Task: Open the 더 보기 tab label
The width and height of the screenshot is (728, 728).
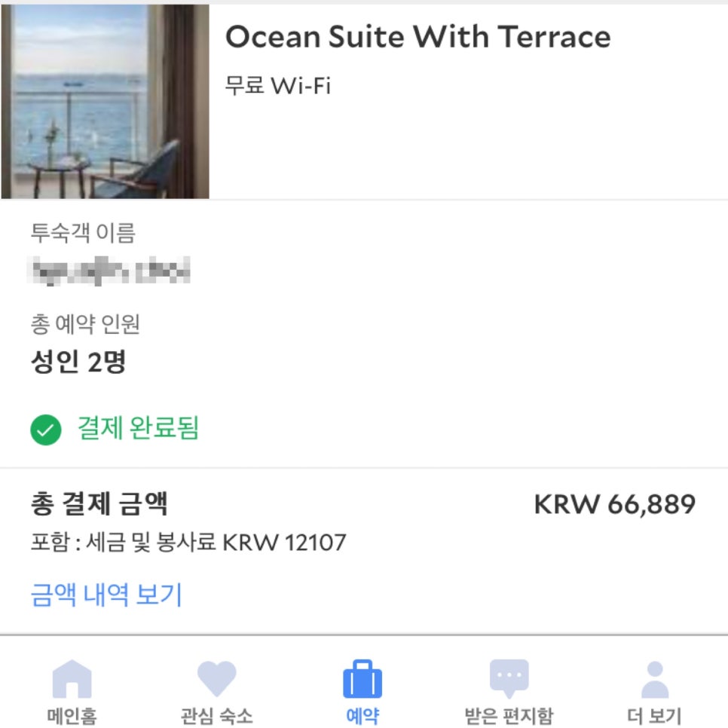Action: coord(654,714)
